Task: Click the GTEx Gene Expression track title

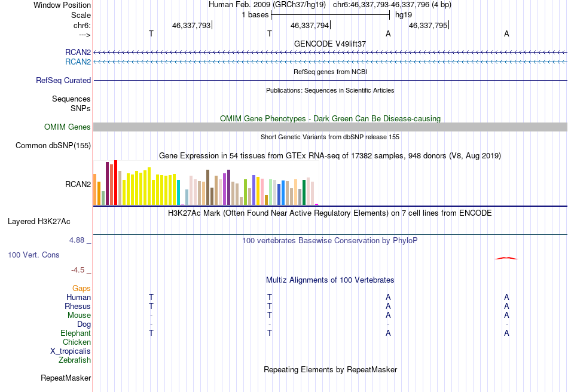Action: click(330, 155)
